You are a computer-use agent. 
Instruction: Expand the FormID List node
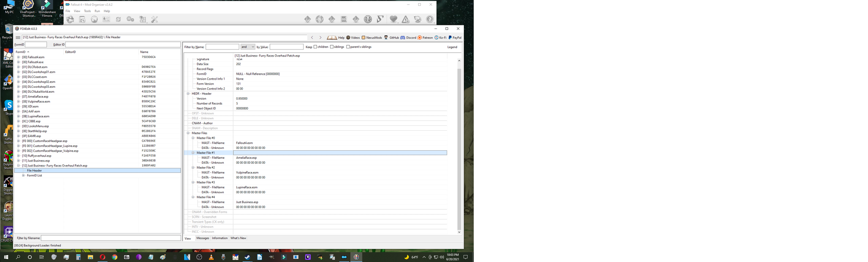24,176
